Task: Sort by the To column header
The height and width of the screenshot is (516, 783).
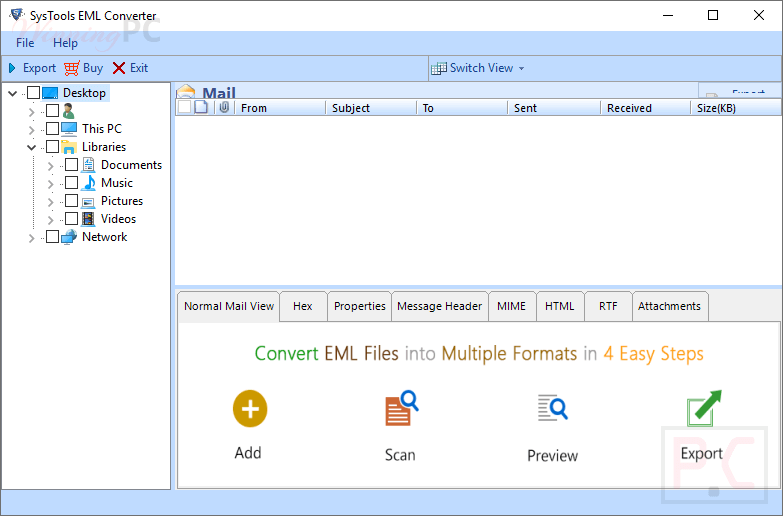Action: [462, 108]
